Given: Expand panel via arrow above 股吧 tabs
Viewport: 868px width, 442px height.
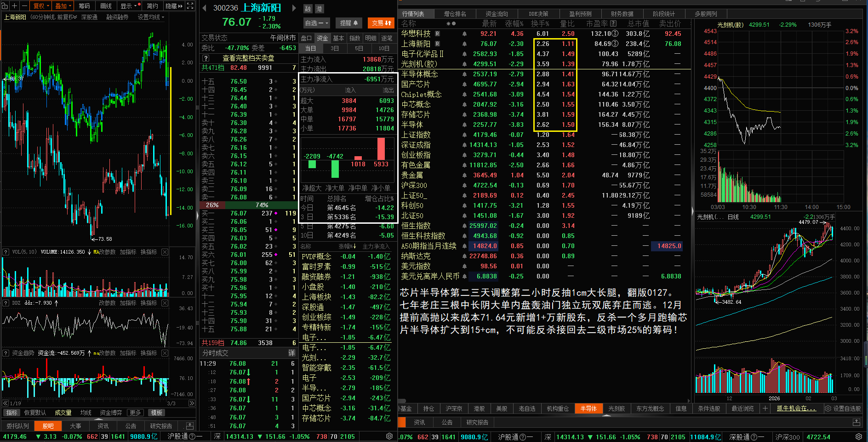Looking at the screenshot, I should 98,419.
